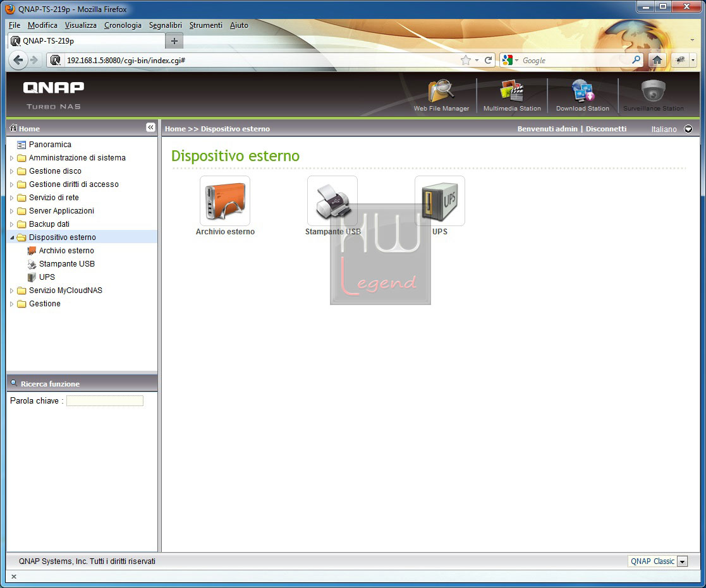The height and width of the screenshot is (588, 706).
Task: Open Web File Manager
Action: 441,96
